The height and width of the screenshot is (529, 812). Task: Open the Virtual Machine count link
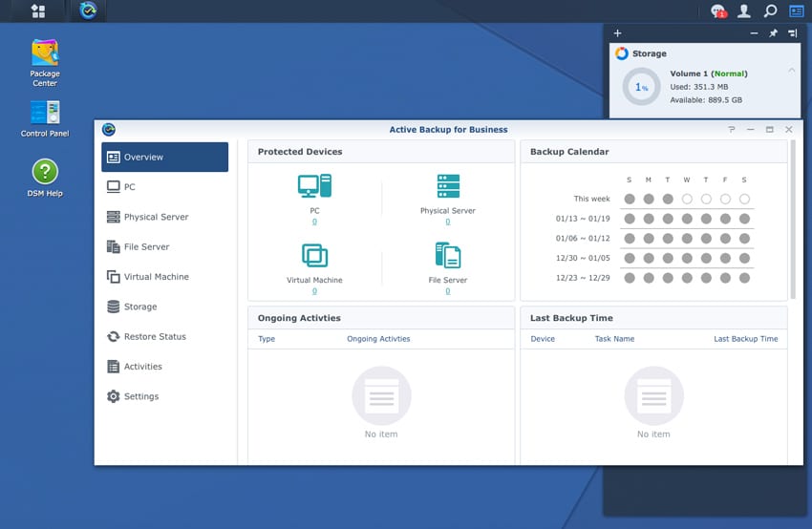click(x=314, y=291)
